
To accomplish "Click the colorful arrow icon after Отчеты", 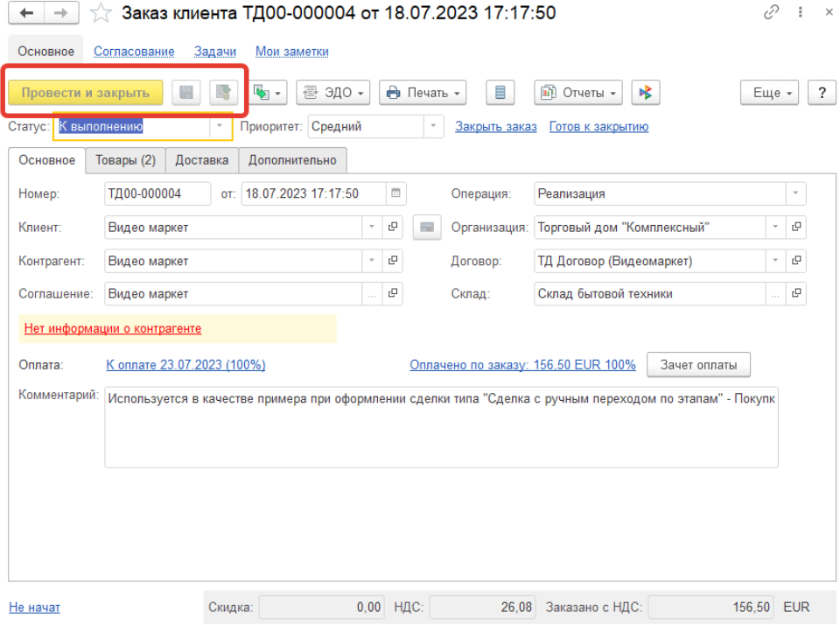I will point(646,93).
